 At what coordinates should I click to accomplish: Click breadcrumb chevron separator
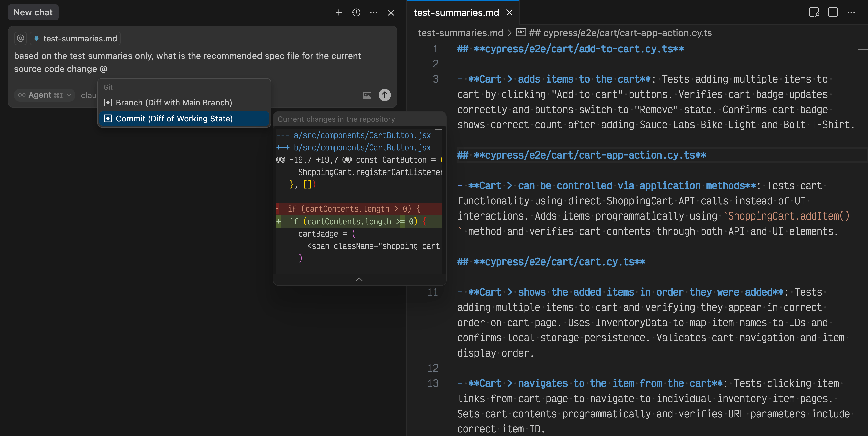pos(509,33)
